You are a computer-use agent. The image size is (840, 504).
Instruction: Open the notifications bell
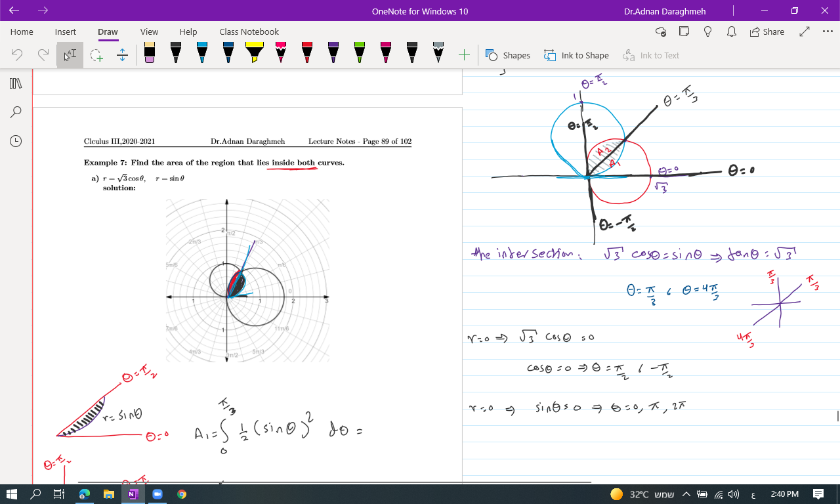coord(731,31)
